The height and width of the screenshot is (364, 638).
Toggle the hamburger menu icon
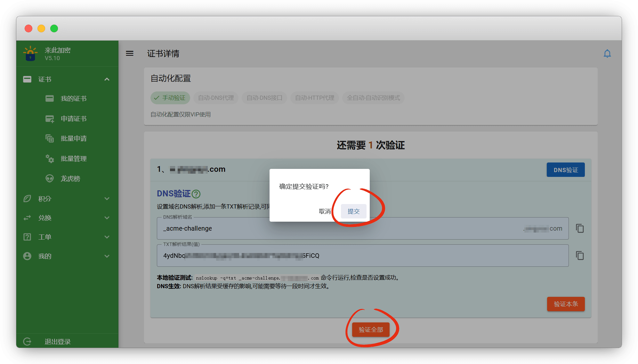click(130, 53)
